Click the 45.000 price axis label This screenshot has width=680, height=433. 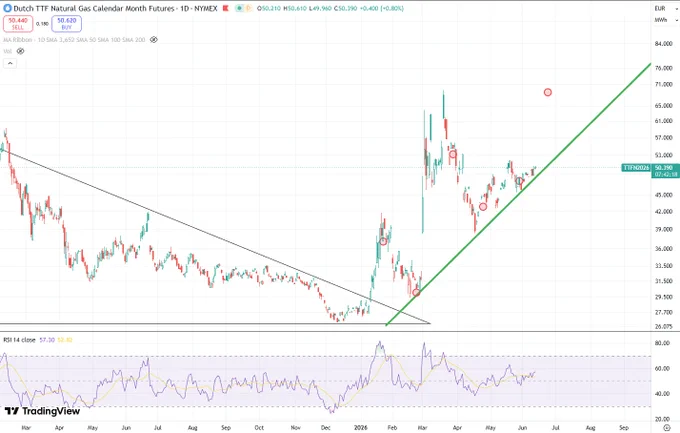pyautogui.click(x=664, y=195)
